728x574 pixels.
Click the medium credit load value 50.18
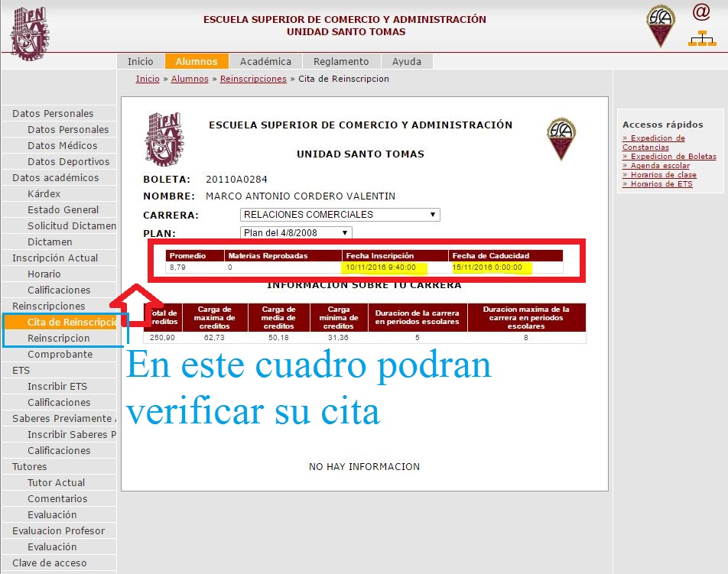point(278,337)
